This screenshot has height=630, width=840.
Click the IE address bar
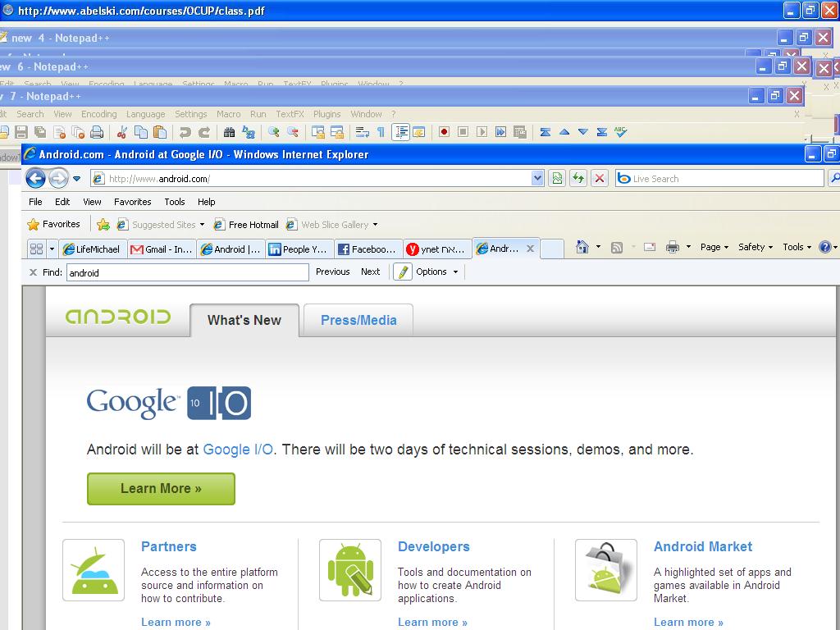[x=317, y=179]
